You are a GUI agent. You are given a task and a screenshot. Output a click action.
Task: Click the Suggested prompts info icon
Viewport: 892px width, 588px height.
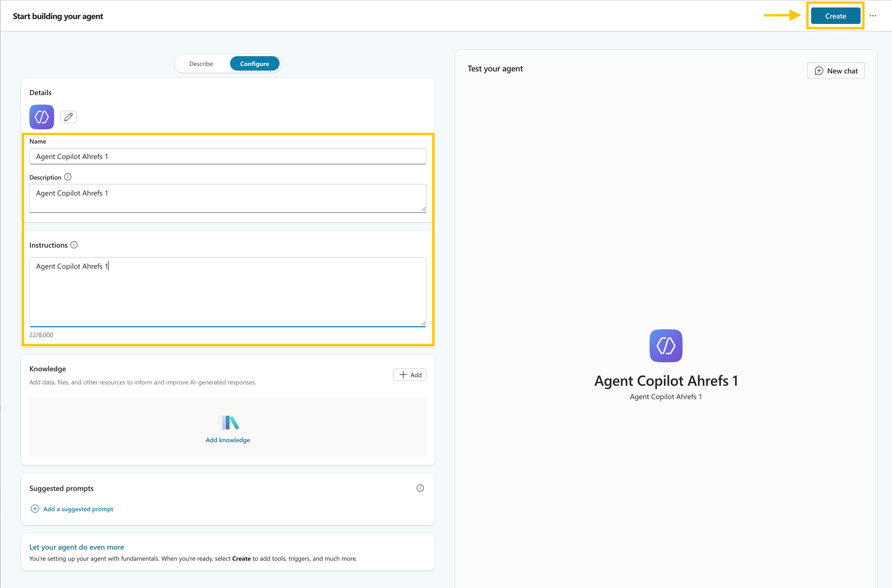point(420,488)
